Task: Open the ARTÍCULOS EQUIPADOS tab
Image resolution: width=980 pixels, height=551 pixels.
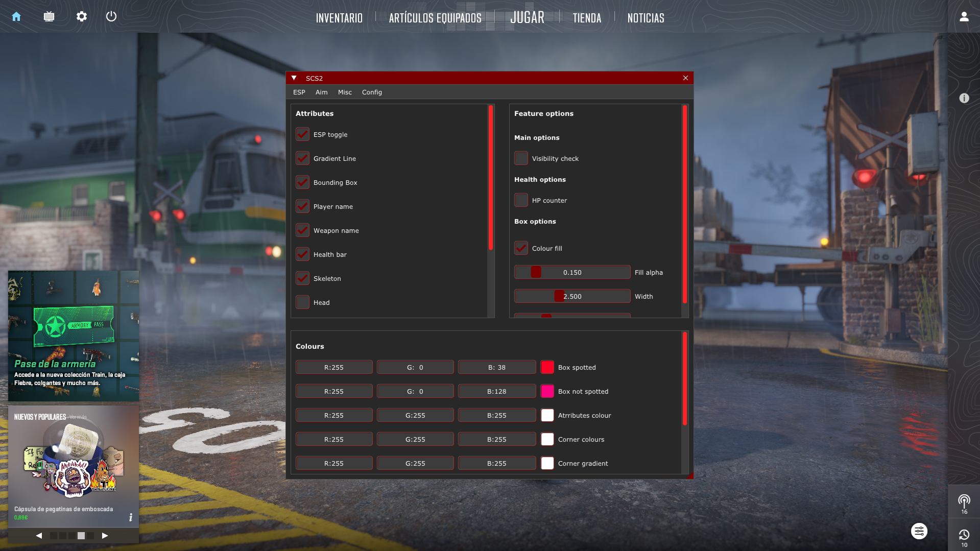Action: click(x=435, y=18)
